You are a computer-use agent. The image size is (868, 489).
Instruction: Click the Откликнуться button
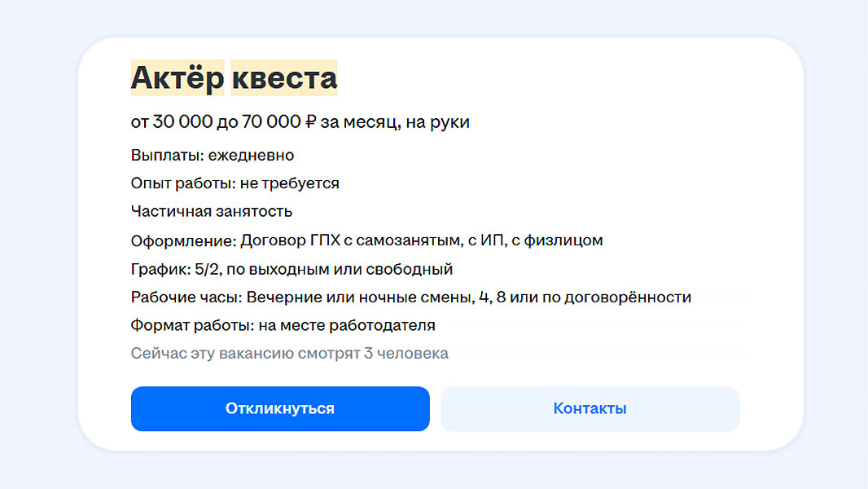[280, 408]
